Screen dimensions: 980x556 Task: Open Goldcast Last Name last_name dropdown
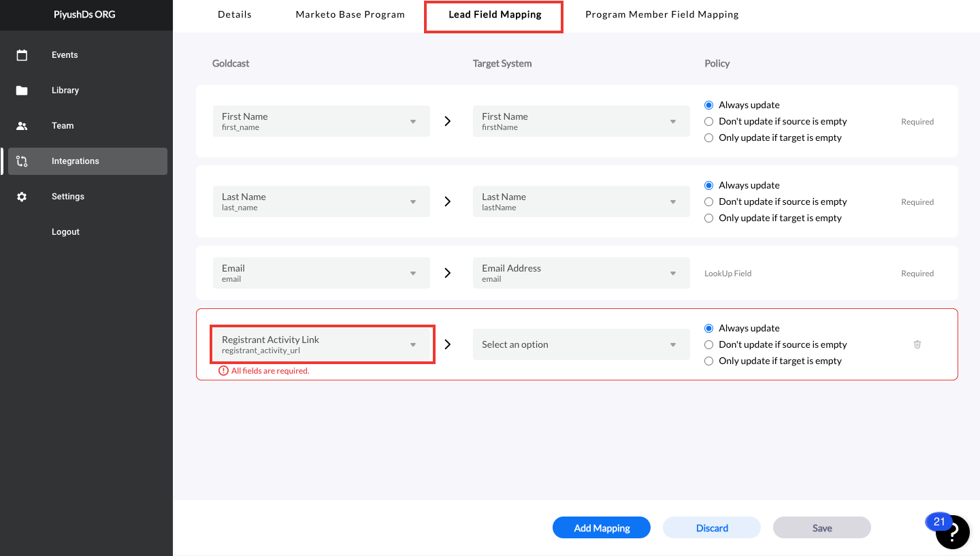click(x=321, y=201)
